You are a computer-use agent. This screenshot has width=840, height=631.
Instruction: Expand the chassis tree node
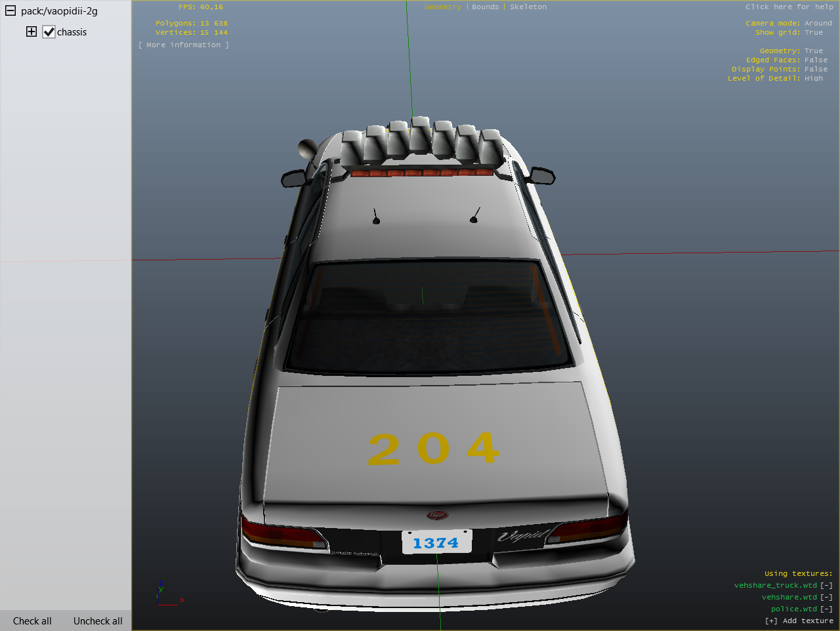point(31,31)
